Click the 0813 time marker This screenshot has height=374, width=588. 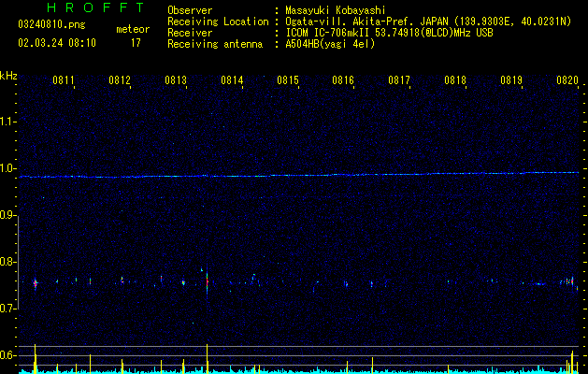click(176, 79)
